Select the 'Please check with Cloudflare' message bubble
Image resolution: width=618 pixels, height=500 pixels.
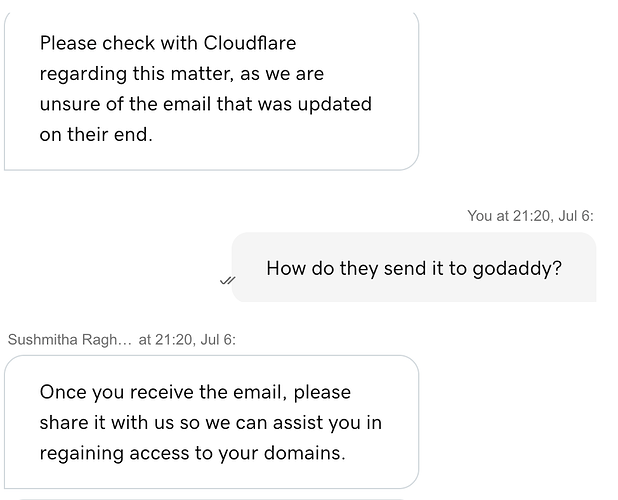click(x=211, y=91)
